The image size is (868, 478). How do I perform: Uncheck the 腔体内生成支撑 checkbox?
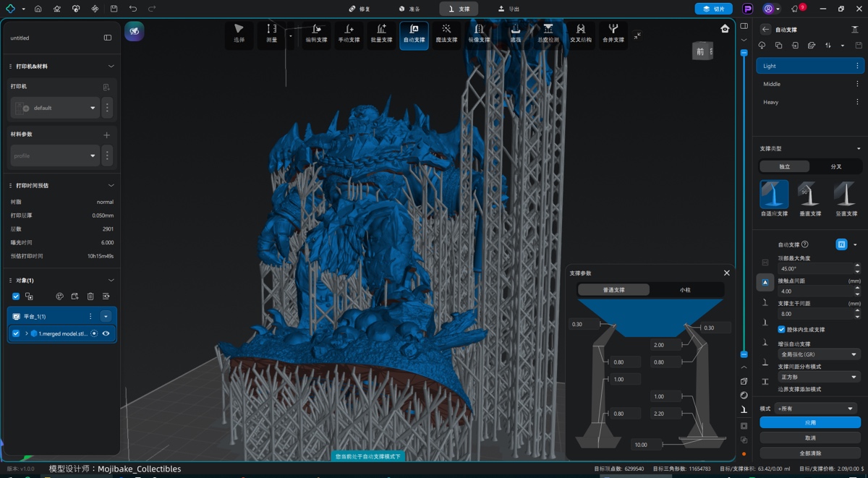pos(781,329)
